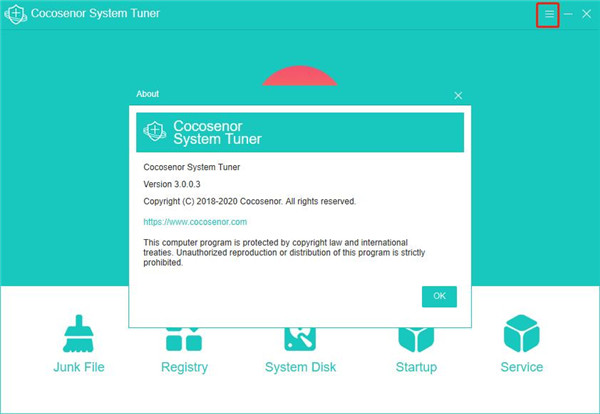Viewport: 600px width, 414px height.
Task: Click the About dialog title
Action: [x=147, y=94]
